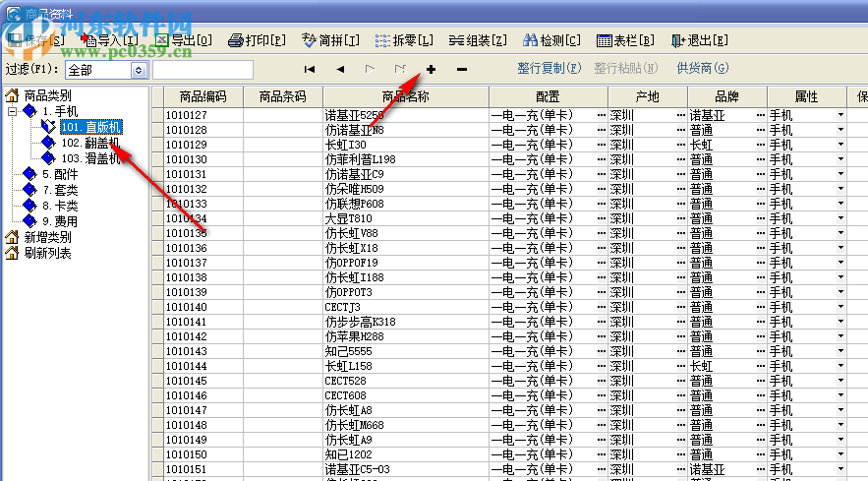Viewport: 868px width, 481px height.
Task: Jump to the last record arrow
Action: pos(400,69)
